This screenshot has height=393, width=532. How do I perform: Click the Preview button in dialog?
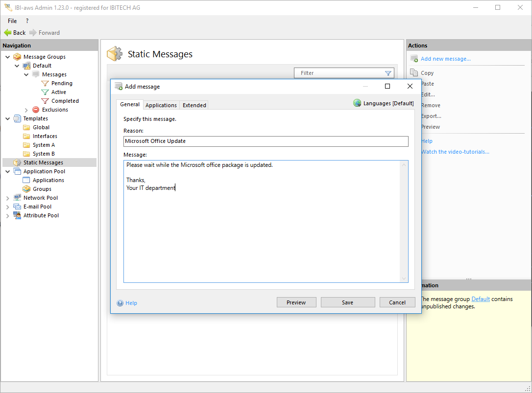coord(296,302)
